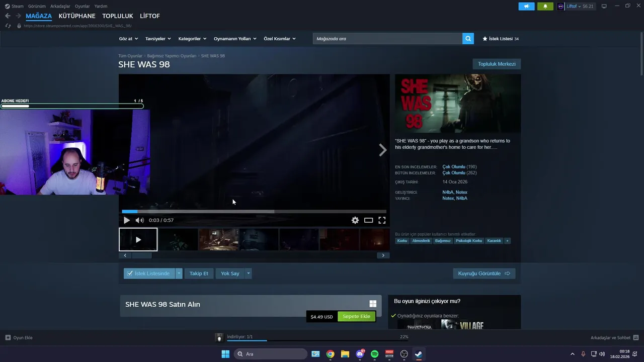The height and width of the screenshot is (362, 644).
Task: Click the Psikolojik Korku tag
Action: [x=469, y=241]
